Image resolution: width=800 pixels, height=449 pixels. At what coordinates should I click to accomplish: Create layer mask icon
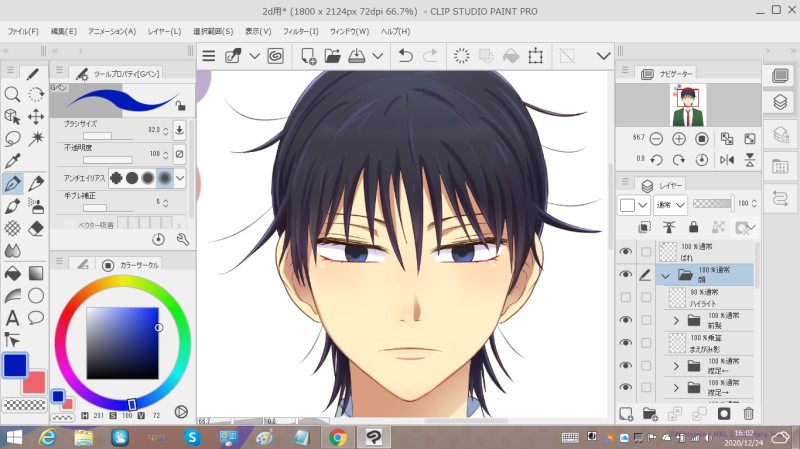[x=723, y=414]
